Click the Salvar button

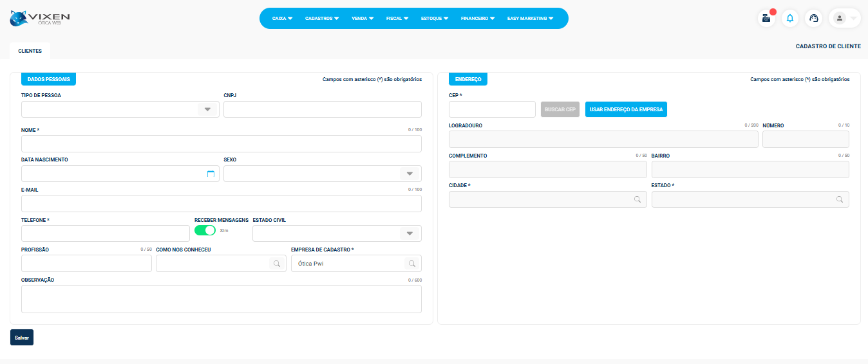pos(22,338)
